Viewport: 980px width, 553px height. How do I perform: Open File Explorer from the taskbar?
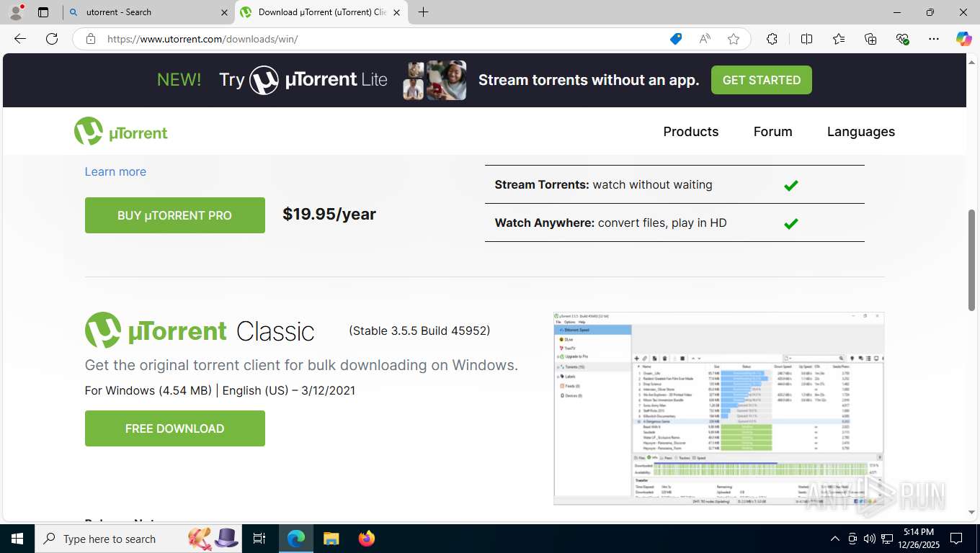pos(331,539)
